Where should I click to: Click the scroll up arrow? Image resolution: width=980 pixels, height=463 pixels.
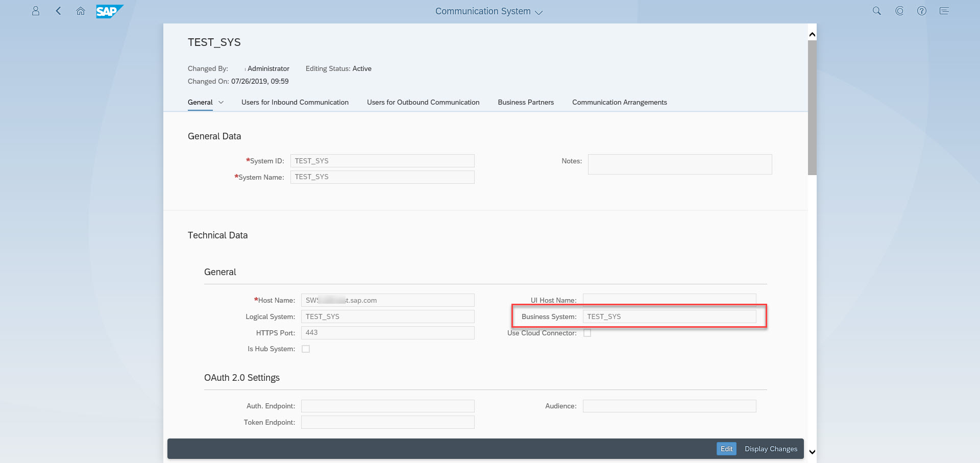[812, 35]
